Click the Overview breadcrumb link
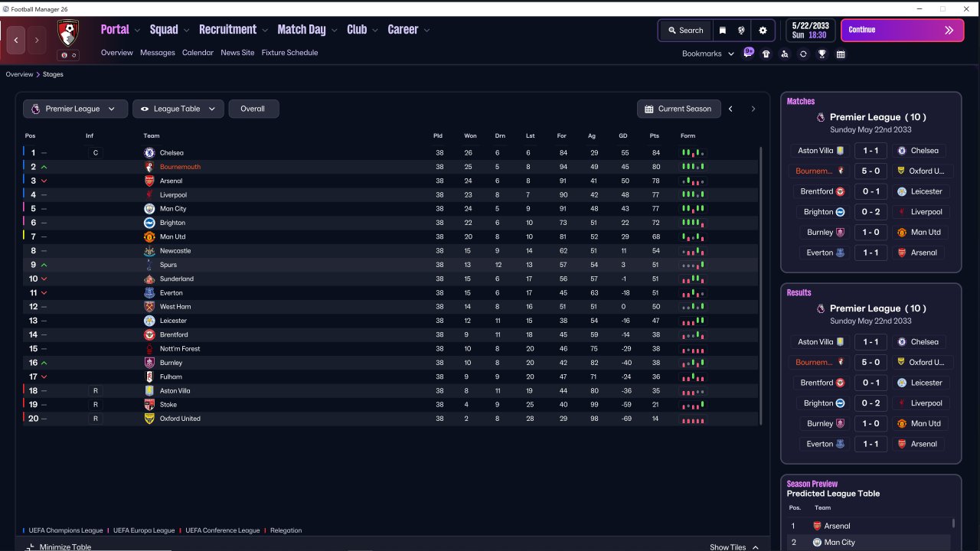This screenshot has width=980, height=551. click(19, 74)
